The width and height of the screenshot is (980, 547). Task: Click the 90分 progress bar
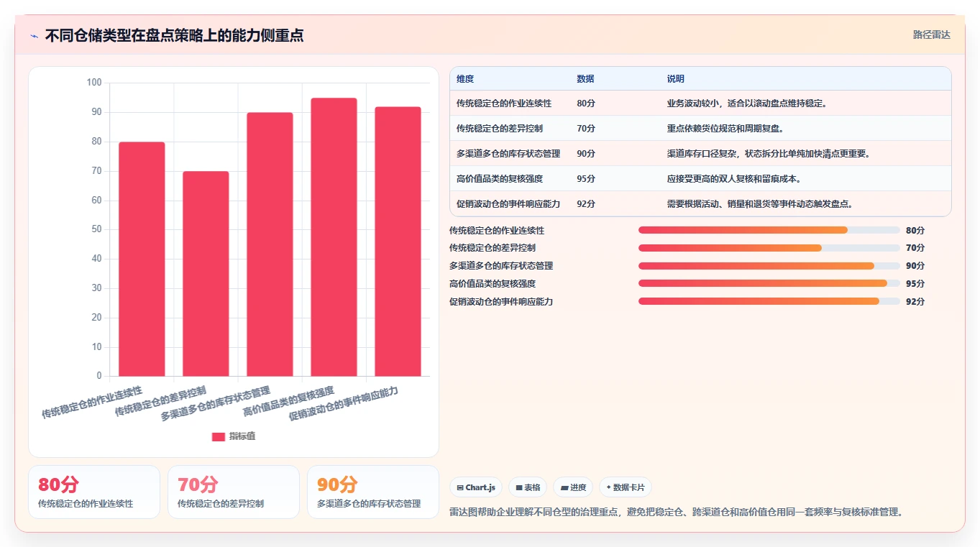coord(769,266)
